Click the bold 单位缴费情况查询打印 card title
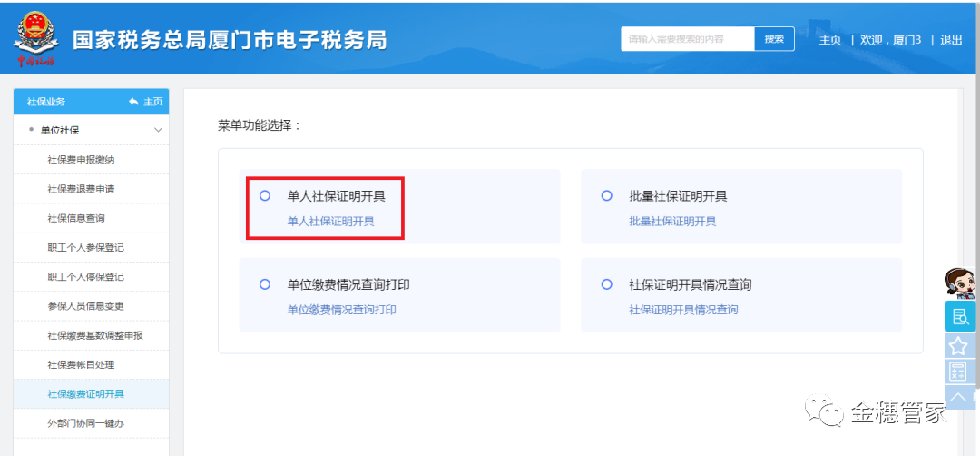 (348, 284)
